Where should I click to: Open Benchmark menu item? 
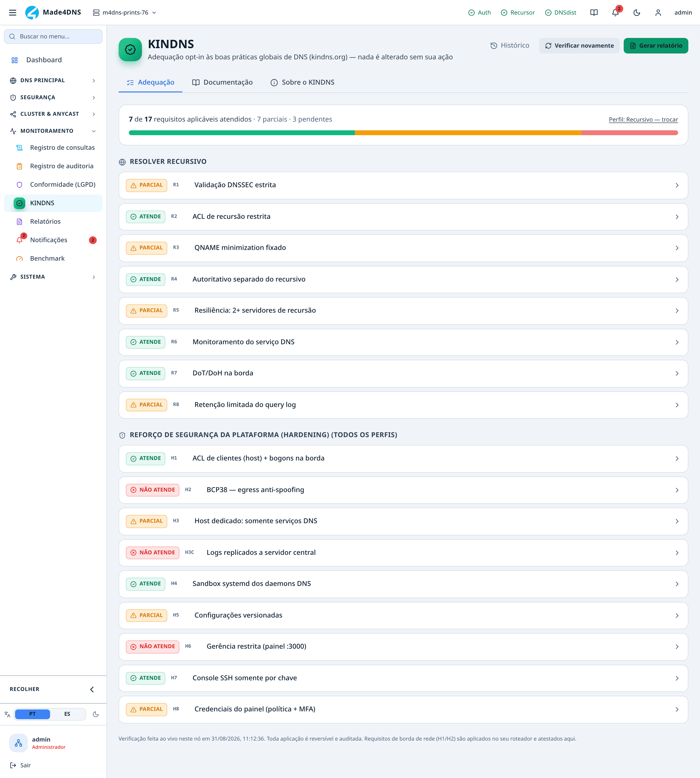point(53,259)
